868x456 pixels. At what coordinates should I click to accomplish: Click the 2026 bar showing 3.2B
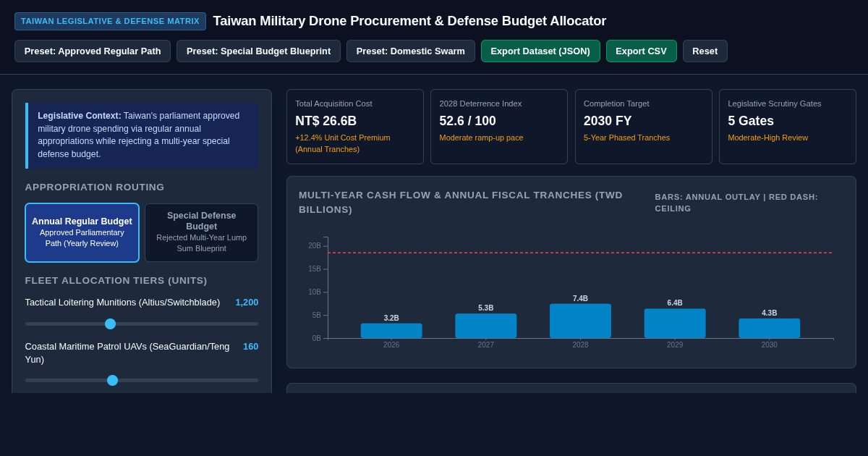[x=391, y=331]
